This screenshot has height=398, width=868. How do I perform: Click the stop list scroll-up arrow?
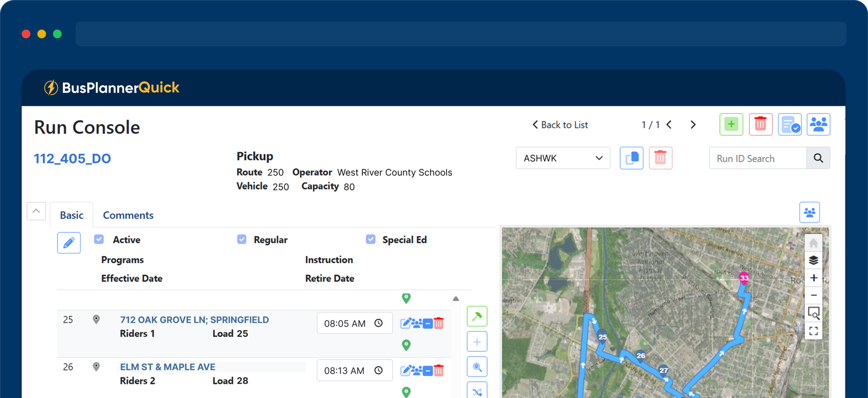[x=456, y=299]
